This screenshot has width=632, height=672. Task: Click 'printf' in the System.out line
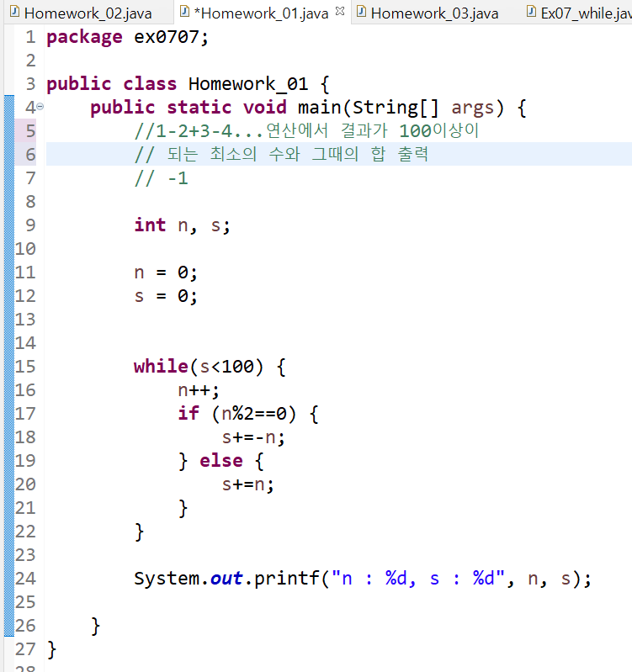[287, 579]
